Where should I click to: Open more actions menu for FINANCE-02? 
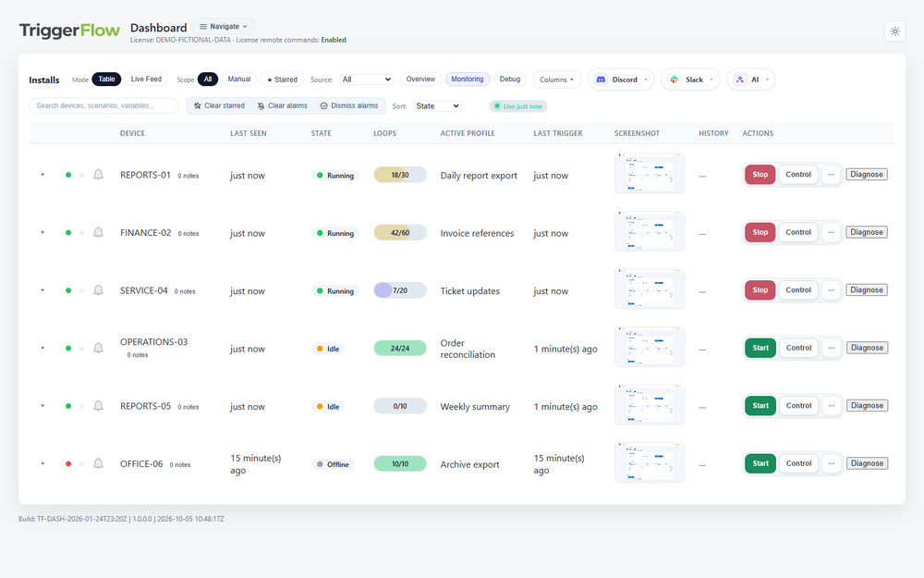831,232
